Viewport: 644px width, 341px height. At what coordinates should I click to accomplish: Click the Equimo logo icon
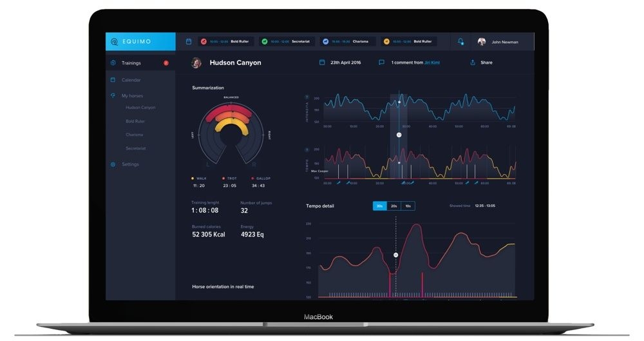point(115,41)
